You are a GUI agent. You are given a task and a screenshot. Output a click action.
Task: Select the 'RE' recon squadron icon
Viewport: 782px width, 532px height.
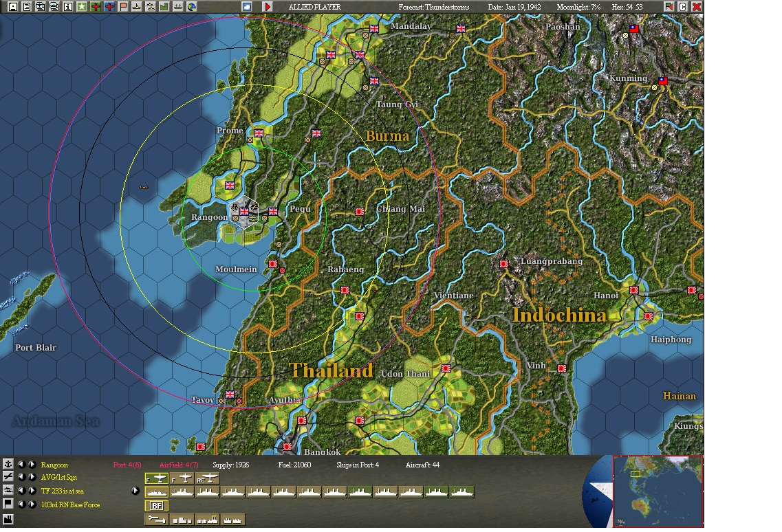click(x=207, y=478)
